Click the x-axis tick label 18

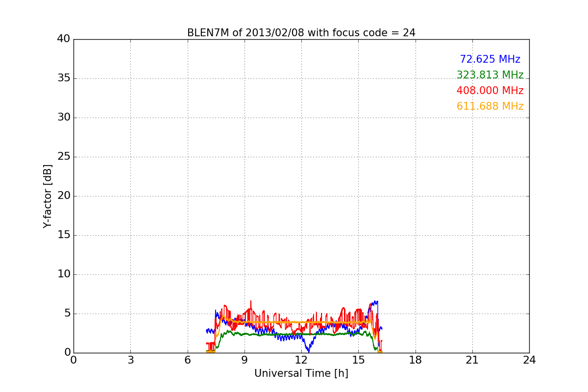(x=416, y=360)
